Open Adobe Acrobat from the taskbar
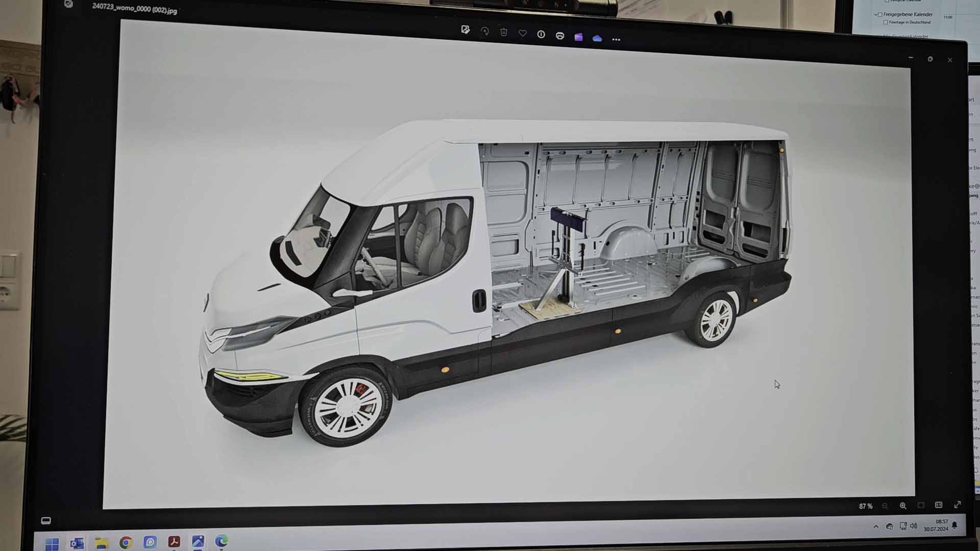Image resolution: width=980 pixels, height=551 pixels. (x=174, y=542)
